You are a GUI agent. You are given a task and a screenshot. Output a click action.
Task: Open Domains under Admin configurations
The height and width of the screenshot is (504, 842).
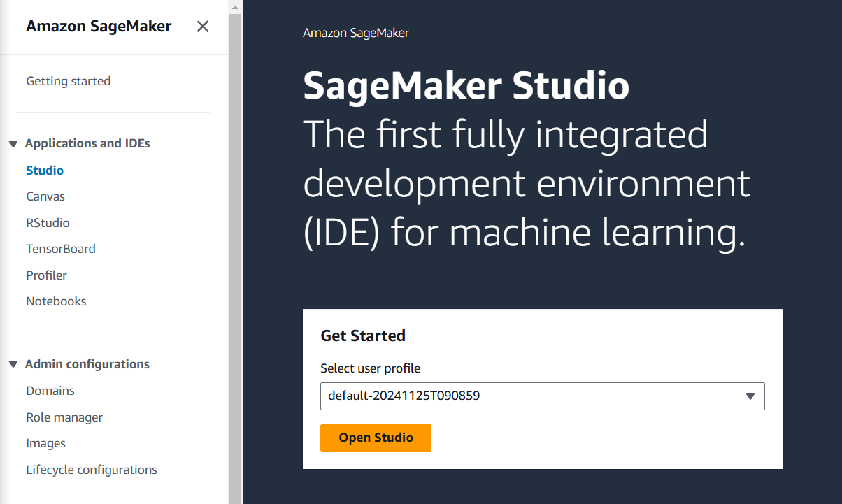coord(50,391)
